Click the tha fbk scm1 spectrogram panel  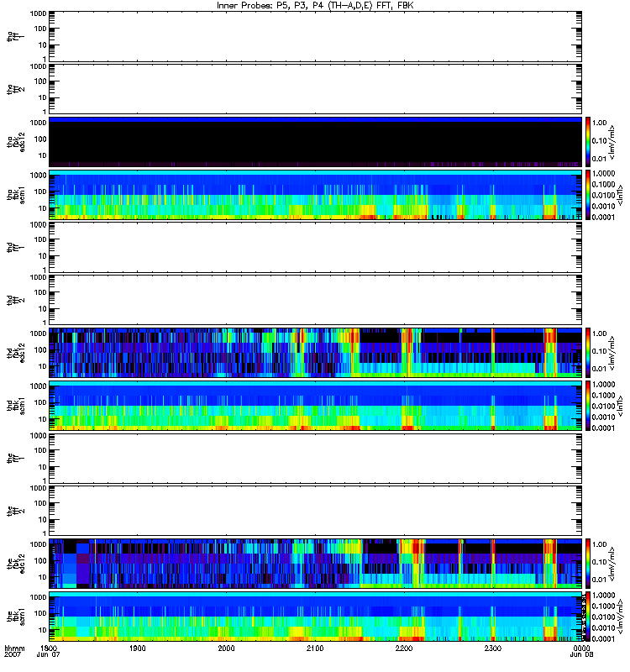click(x=315, y=195)
